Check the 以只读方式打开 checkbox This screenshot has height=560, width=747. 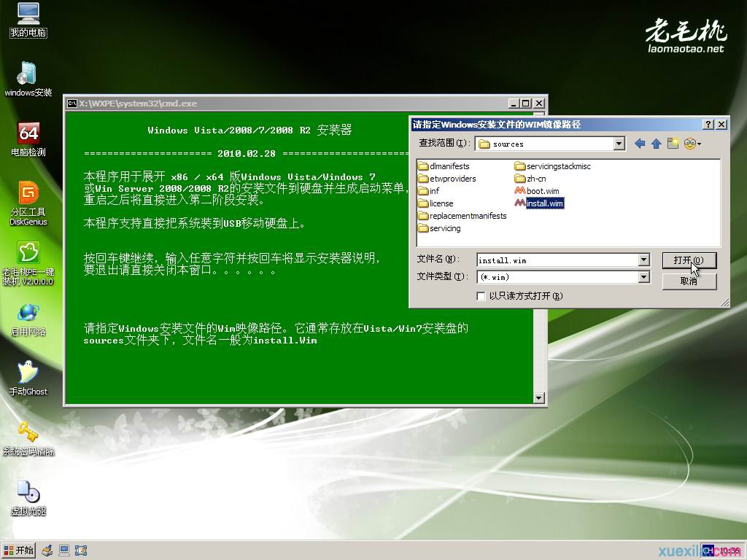(481, 296)
